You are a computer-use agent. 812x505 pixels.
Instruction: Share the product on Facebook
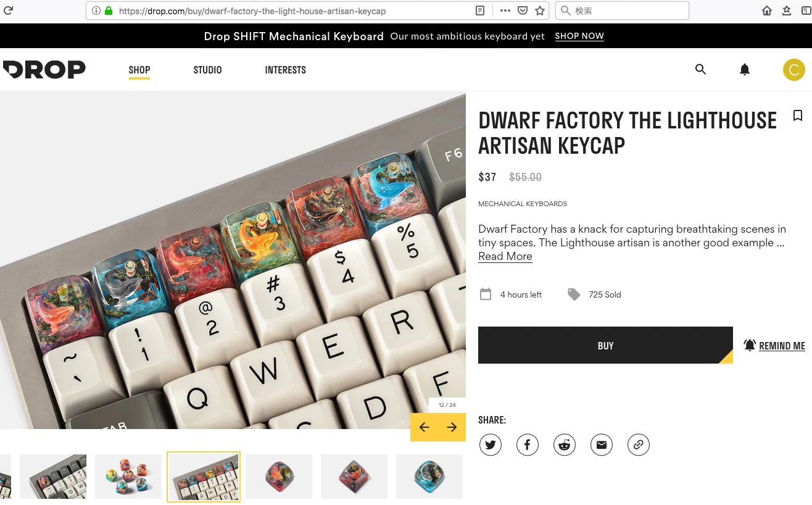point(528,444)
